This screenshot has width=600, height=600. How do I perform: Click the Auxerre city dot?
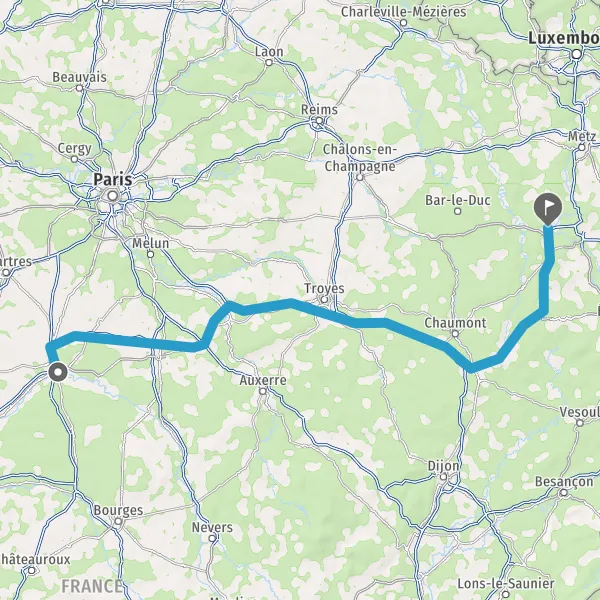click(262, 391)
